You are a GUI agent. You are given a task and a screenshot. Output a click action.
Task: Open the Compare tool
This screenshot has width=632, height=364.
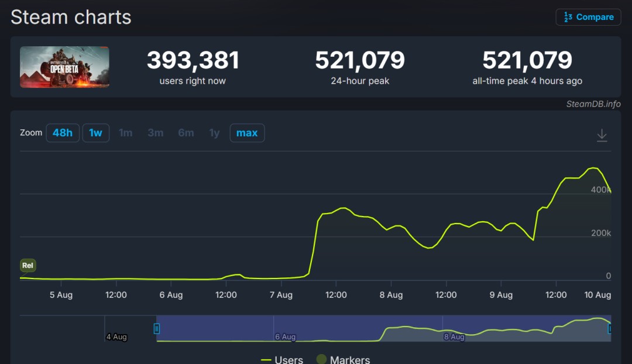(x=588, y=17)
